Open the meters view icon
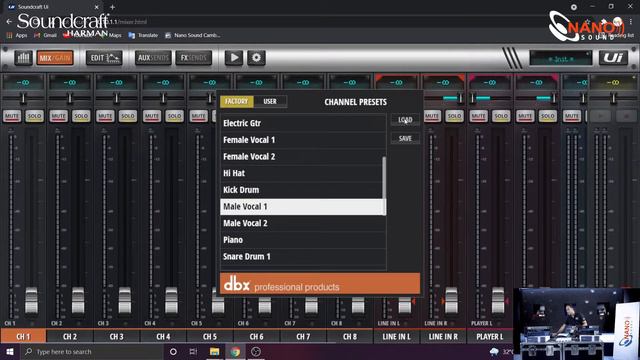 click(23, 58)
